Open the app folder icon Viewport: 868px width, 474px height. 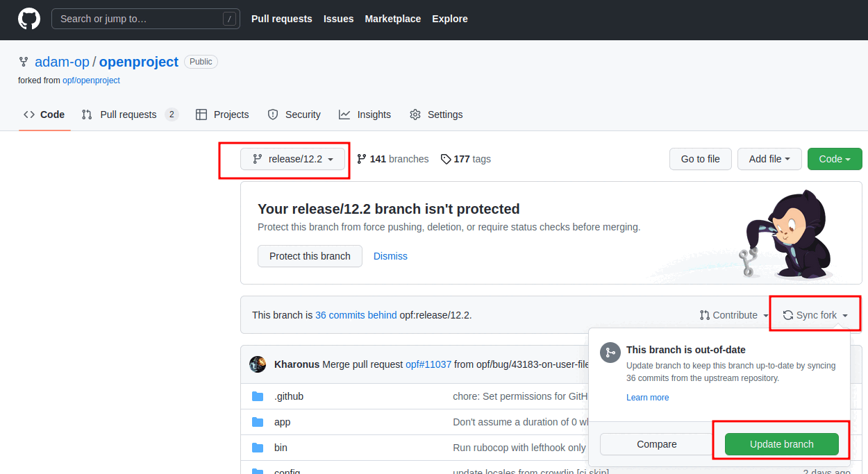click(x=259, y=422)
